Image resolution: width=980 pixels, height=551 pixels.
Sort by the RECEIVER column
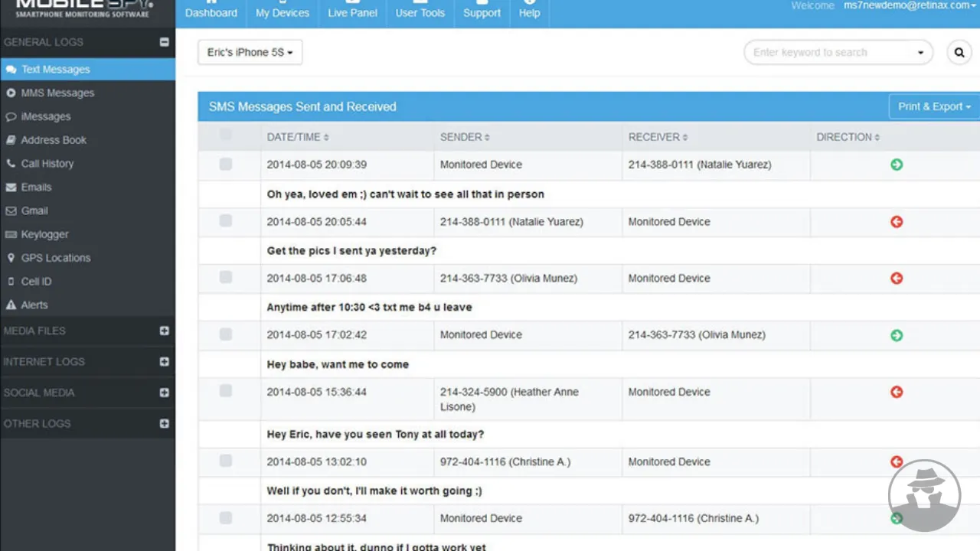(x=658, y=137)
